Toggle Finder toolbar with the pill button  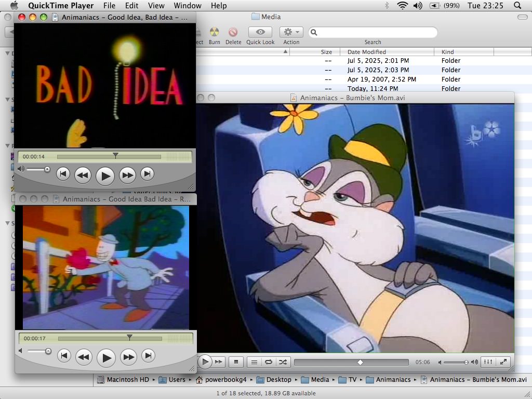point(522,17)
